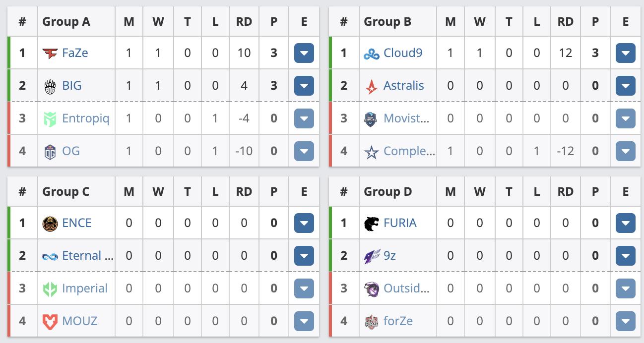
Task: Open the Astralis team link
Action: 403,86
